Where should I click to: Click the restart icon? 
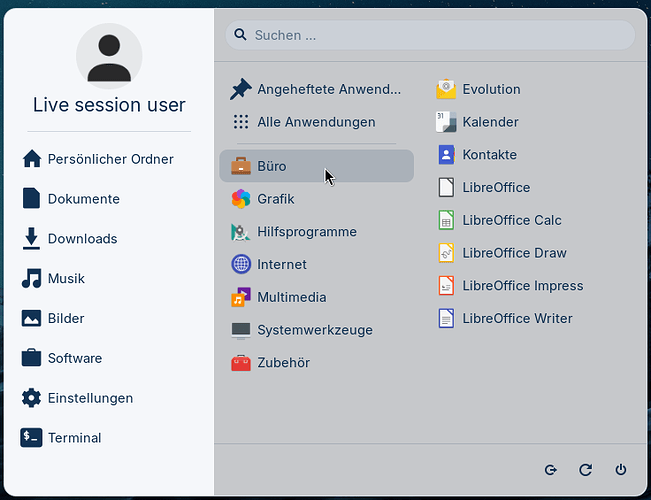click(585, 470)
